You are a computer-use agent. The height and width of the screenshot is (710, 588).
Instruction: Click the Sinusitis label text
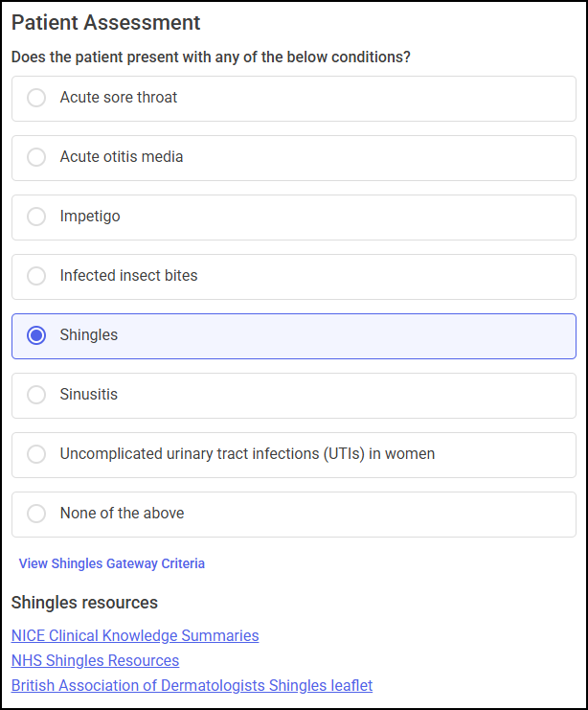[89, 395]
